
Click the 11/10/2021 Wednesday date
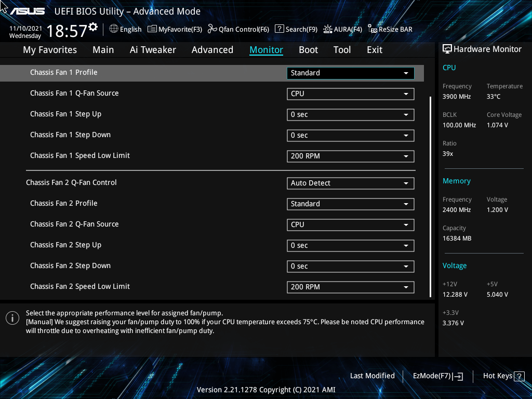(x=25, y=32)
